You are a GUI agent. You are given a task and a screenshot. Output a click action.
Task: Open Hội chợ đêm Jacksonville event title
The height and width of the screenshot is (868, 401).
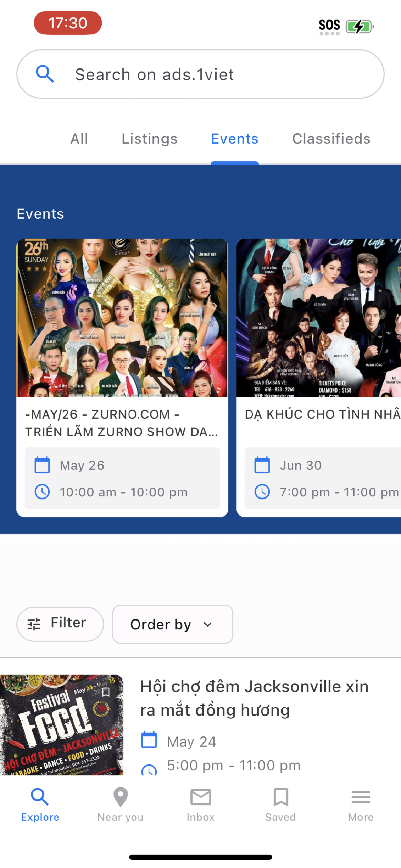[254, 698]
